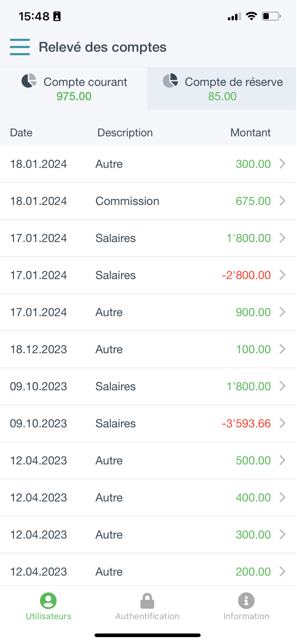Tap the Authentification lock icon
297x644 pixels.
coord(147,601)
